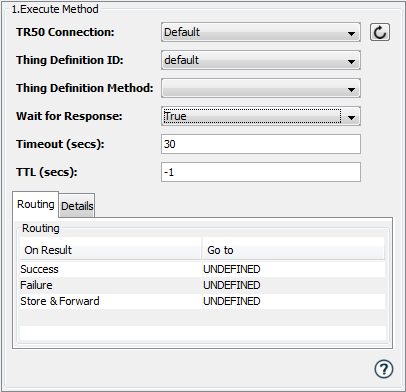Click the Timeout (secs) label
This screenshot has height=392, width=406.
pos(60,144)
